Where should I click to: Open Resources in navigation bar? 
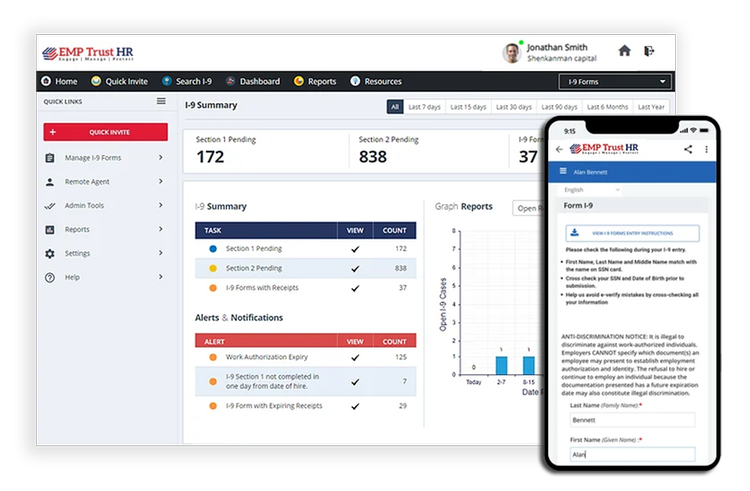click(x=376, y=81)
